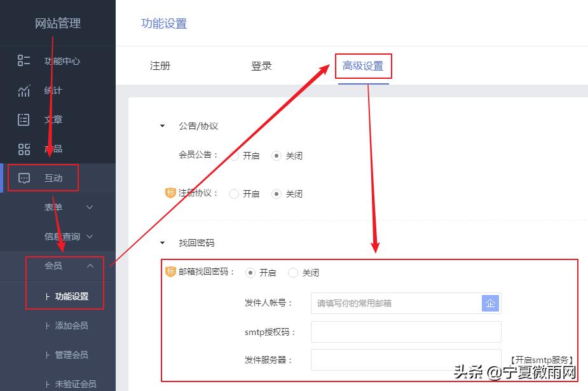Click the gold badge icon beside 邮箱找回密码

[170, 272]
